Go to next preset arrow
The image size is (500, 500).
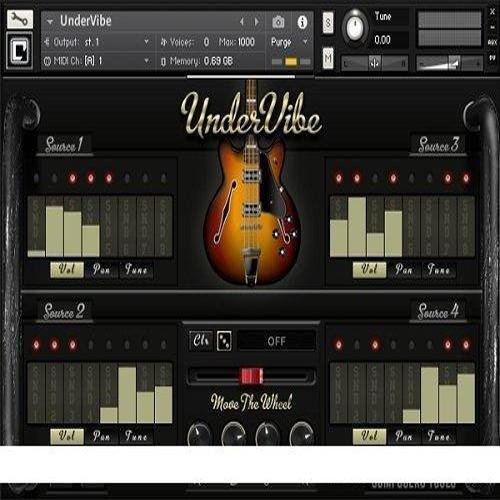(x=256, y=22)
